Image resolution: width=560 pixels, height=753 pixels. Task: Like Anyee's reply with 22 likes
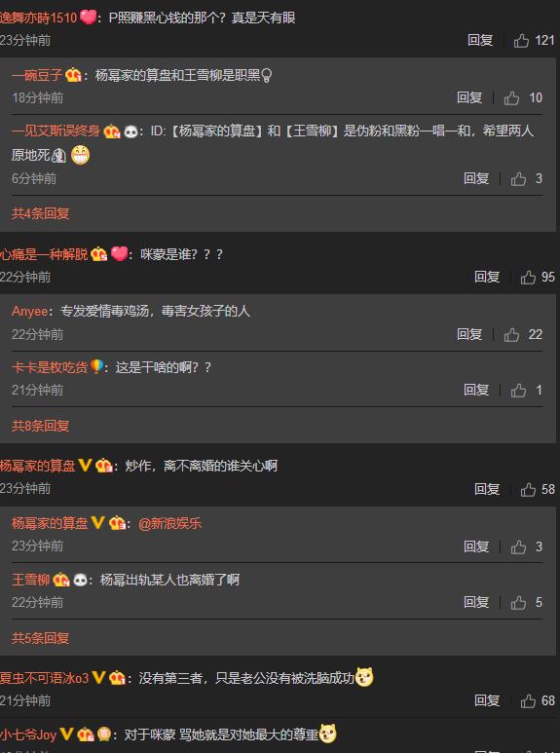pyautogui.click(x=511, y=335)
